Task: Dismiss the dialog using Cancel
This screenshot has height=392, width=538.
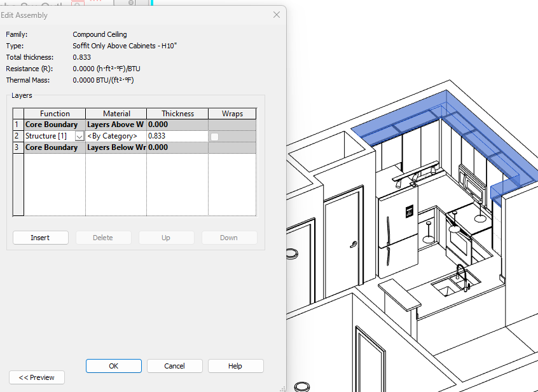Action: 174,365
